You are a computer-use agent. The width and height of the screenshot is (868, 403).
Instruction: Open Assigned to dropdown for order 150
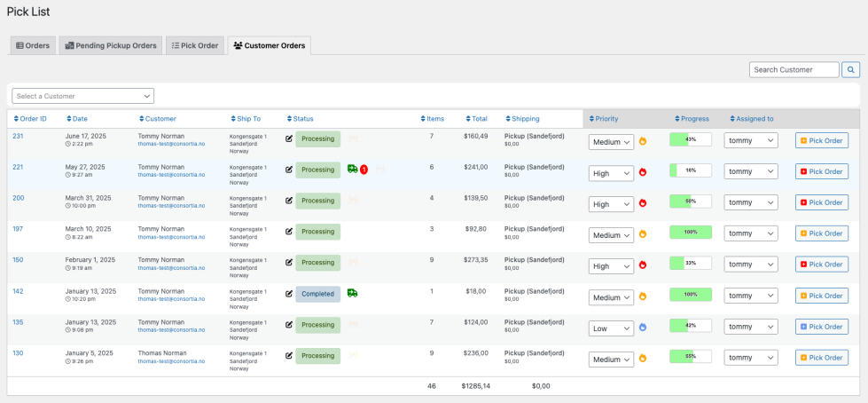750,265
